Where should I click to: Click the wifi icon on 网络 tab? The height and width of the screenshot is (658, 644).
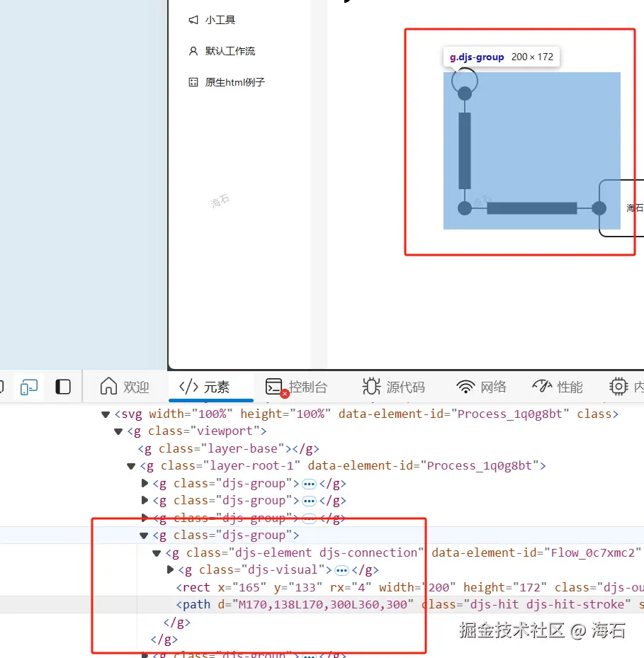[465, 387]
